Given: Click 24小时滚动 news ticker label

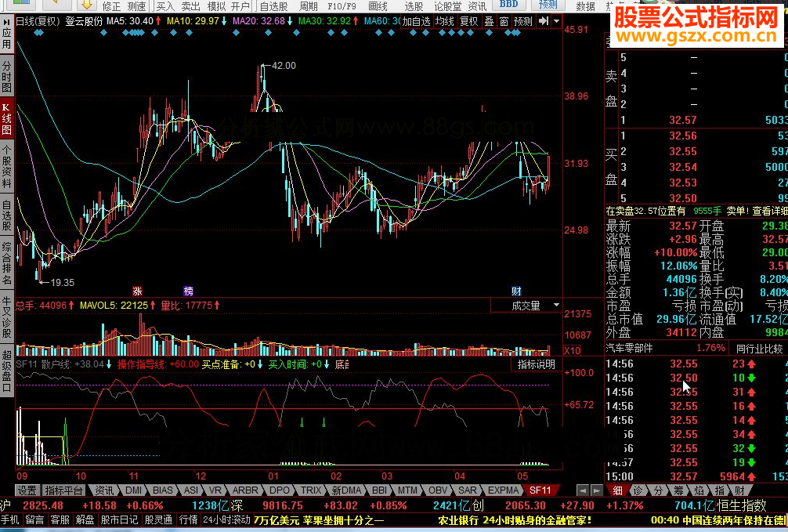Looking at the screenshot, I should [226, 520].
